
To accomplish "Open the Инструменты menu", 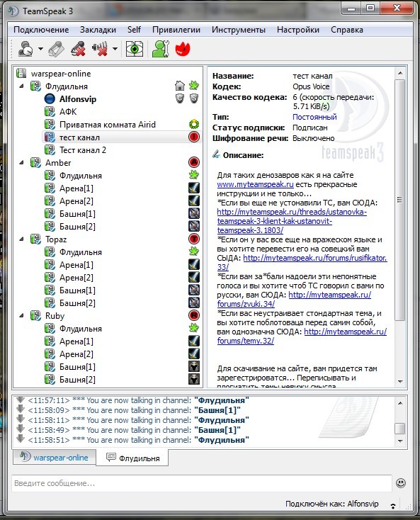I will tap(239, 30).
